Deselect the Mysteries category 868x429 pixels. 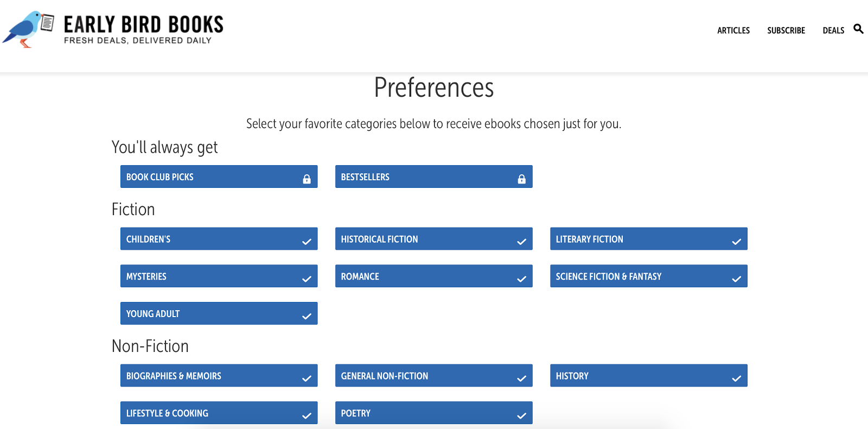pos(219,276)
